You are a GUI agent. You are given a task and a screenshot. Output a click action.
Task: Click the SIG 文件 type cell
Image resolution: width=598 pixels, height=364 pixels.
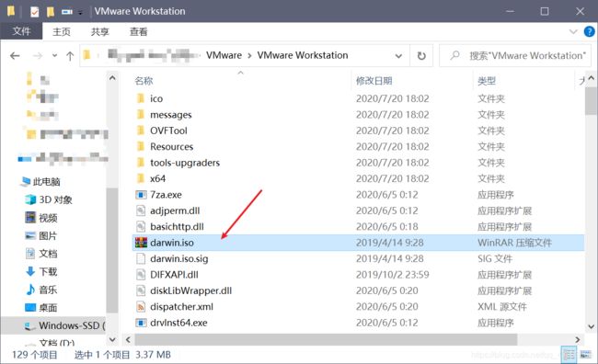click(495, 258)
